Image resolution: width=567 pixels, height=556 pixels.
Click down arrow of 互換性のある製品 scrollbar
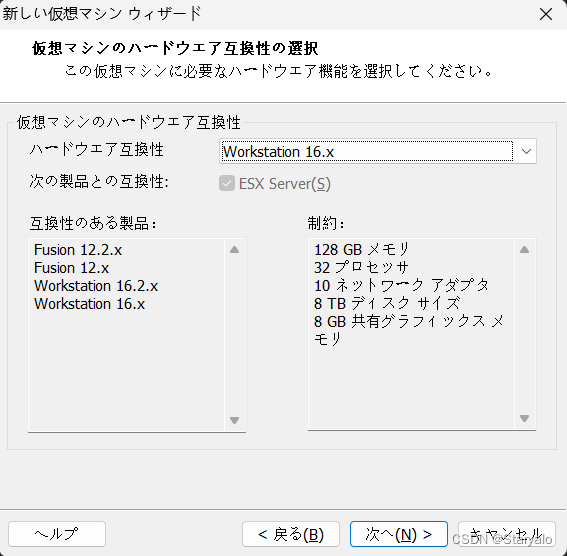coord(235,420)
